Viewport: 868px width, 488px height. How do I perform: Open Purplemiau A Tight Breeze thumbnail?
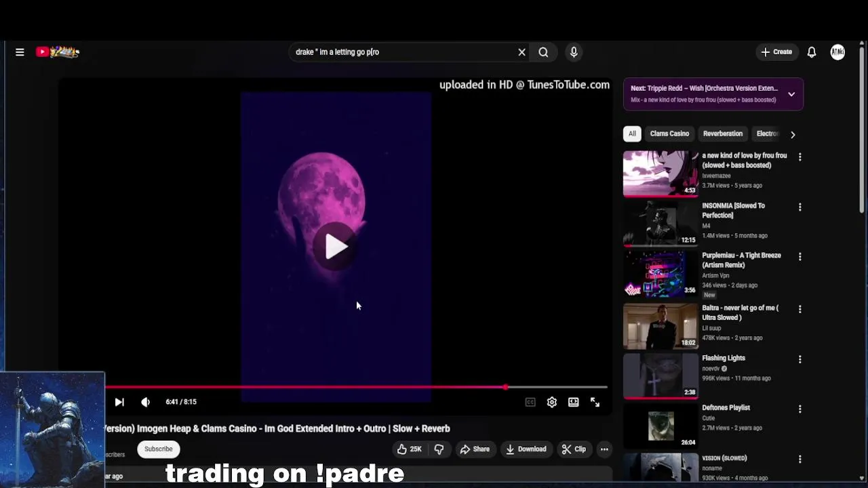660,274
